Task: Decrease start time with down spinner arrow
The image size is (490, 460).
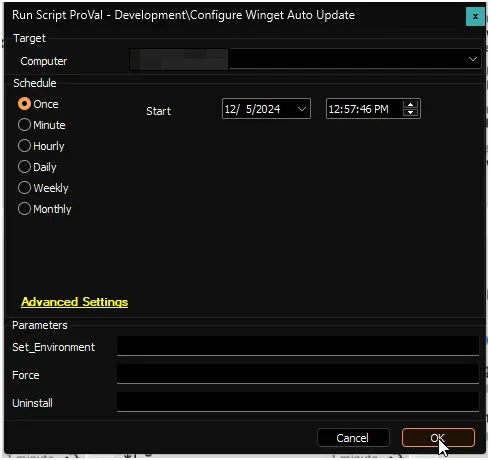Action: 410,112
